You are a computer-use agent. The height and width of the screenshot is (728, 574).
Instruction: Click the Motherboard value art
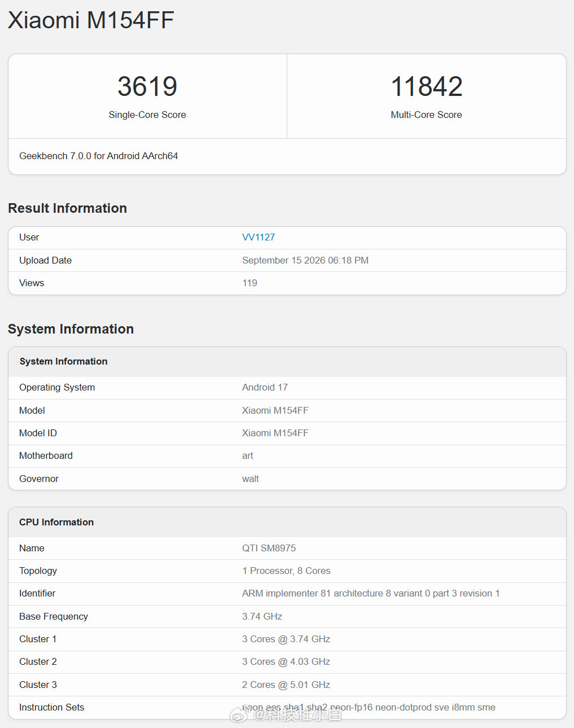[248, 455]
